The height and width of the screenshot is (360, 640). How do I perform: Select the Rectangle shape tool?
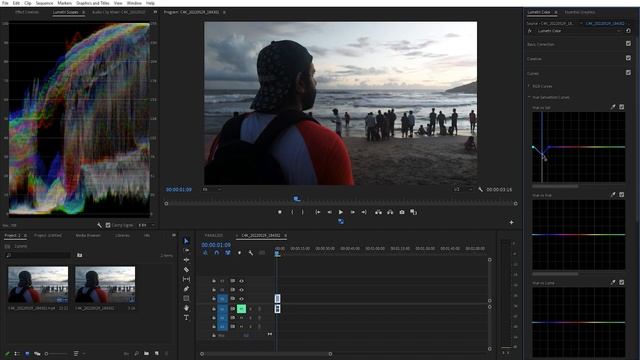tap(186, 298)
